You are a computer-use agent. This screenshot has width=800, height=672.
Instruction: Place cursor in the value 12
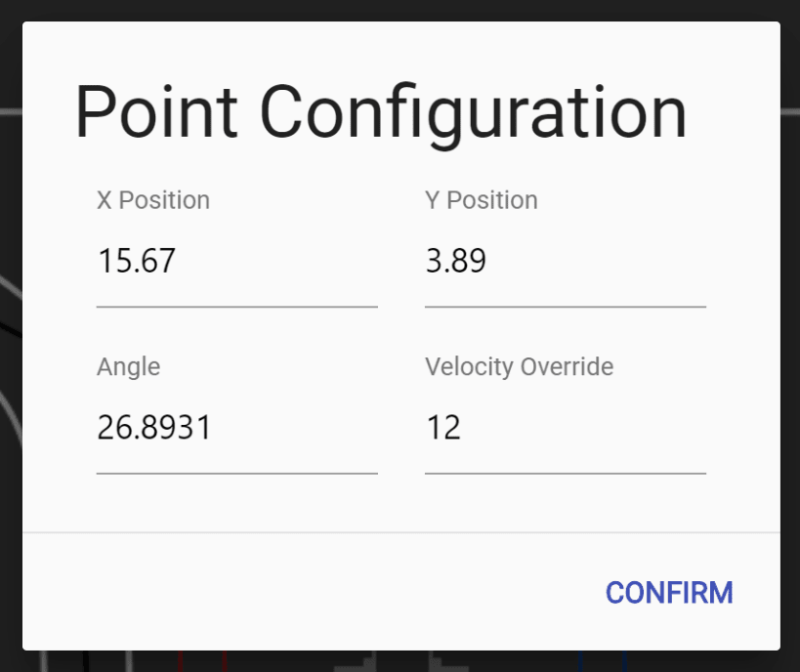[x=443, y=428]
